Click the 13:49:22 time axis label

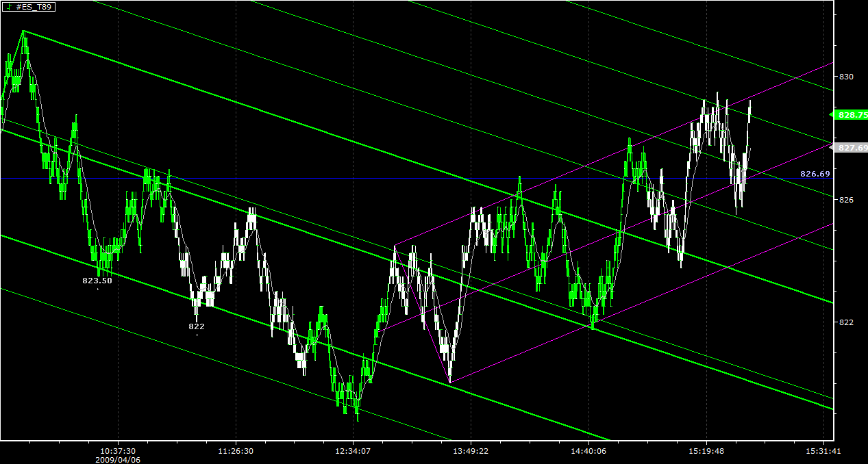coord(472,451)
